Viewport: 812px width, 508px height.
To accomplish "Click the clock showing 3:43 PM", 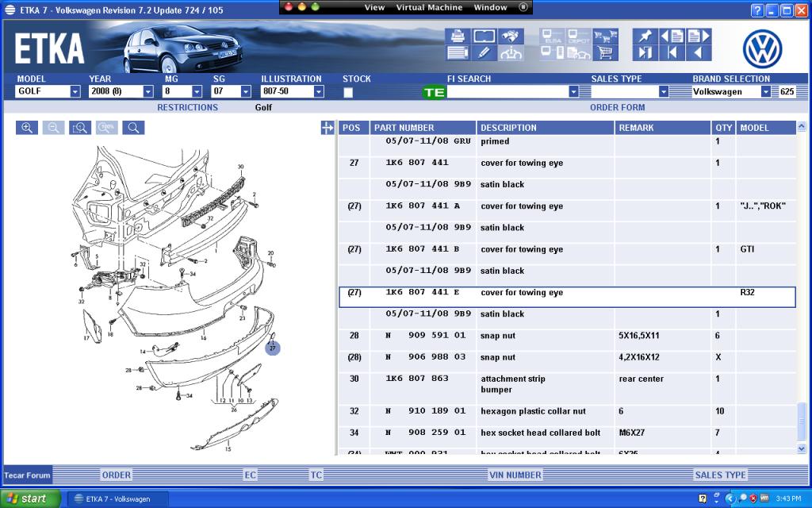I will (789, 498).
